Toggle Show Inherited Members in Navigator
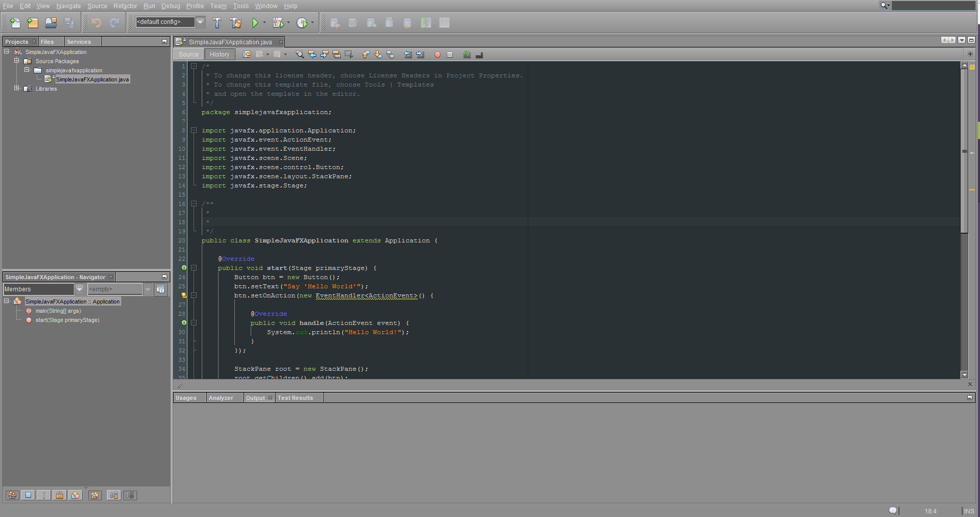980x517 pixels. [12, 495]
